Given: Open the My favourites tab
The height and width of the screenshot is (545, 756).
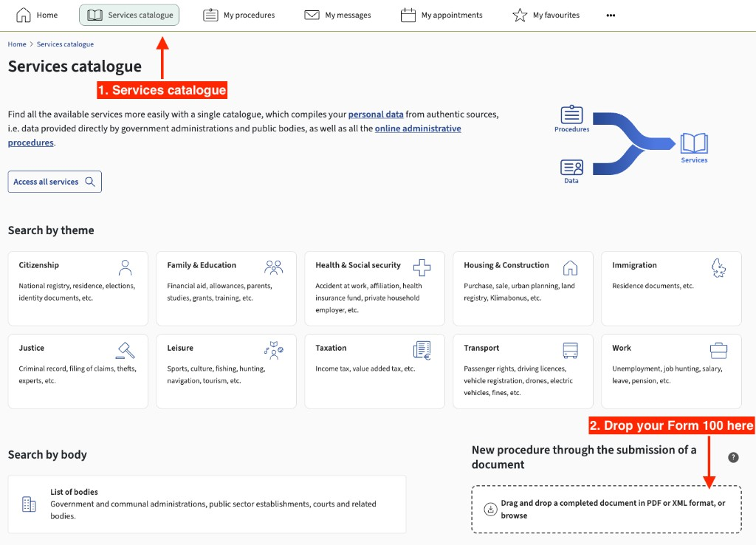Looking at the screenshot, I should (x=546, y=15).
